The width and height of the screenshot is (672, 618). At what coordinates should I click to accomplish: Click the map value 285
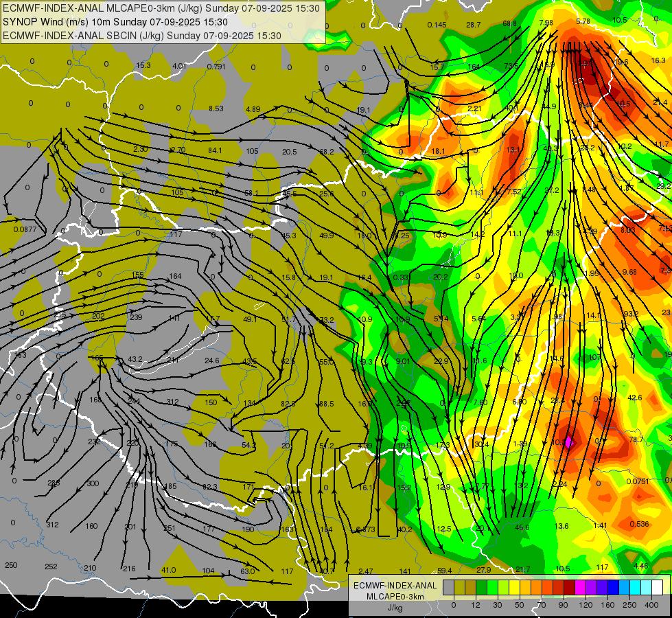tap(54, 483)
